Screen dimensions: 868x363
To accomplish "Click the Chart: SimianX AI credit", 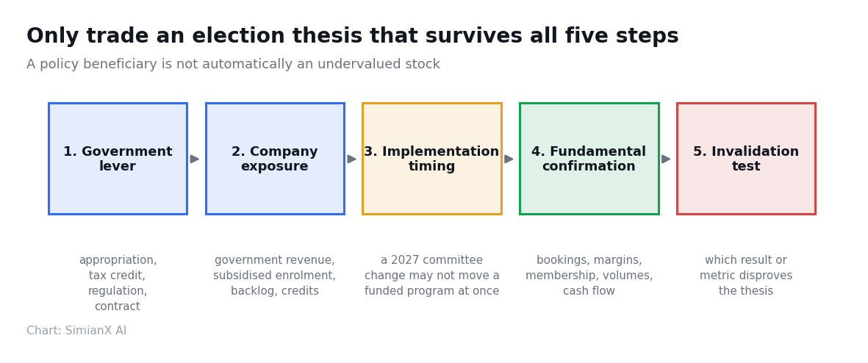I will [x=76, y=331].
